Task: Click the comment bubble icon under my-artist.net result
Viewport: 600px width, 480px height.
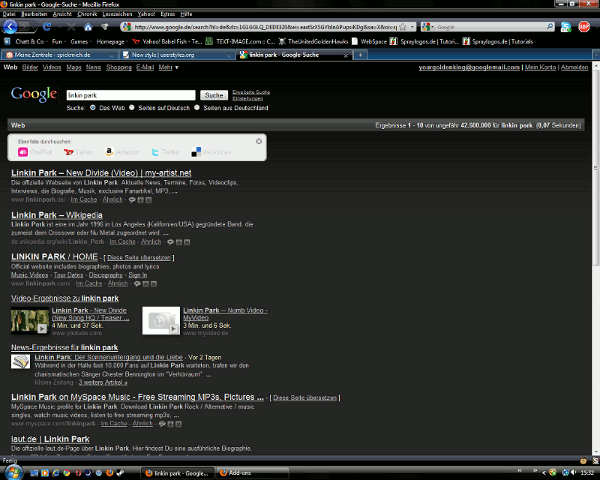Action: (x=132, y=200)
